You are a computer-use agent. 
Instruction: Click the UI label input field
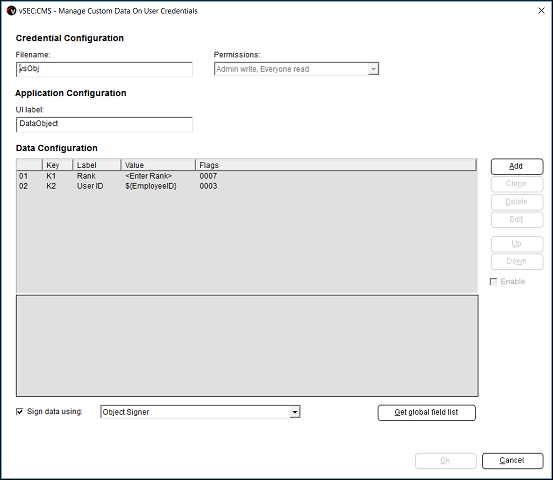pos(104,124)
